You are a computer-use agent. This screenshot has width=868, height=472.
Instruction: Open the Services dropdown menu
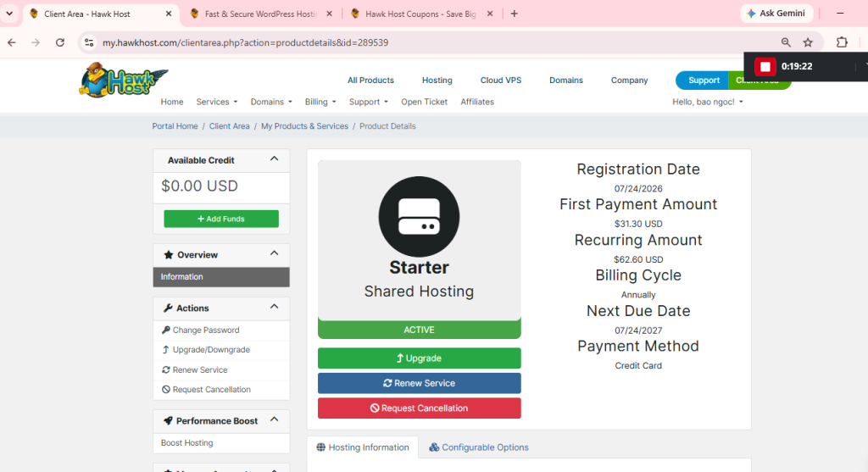[217, 102]
